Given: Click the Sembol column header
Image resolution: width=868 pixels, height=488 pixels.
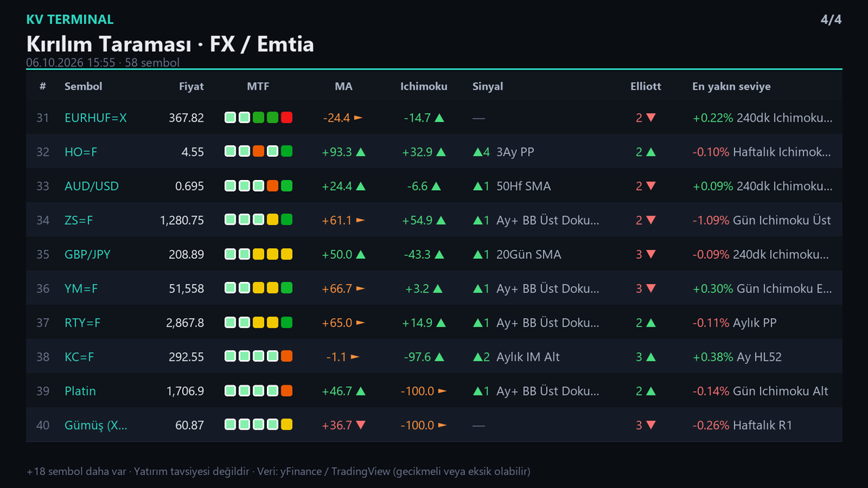Looking at the screenshot, I should (x=83, y=86).
